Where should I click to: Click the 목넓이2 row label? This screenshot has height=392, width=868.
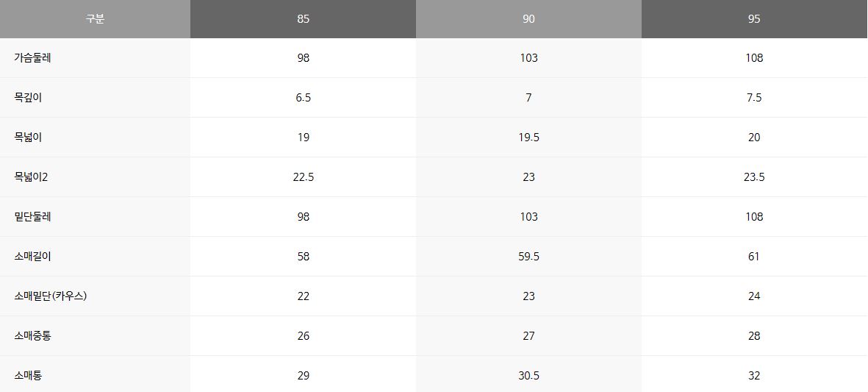tap(31, 177)
